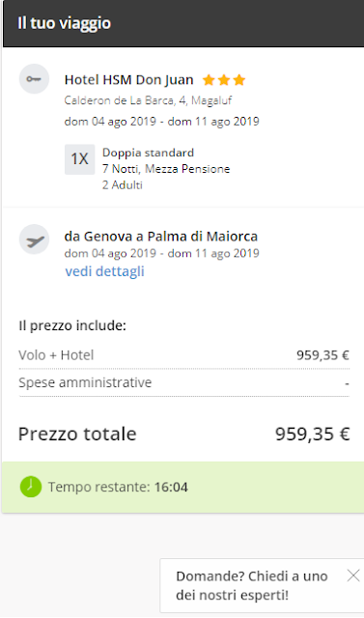
Task: Click the Volo + Hotel price row
Action: [184, 355]
